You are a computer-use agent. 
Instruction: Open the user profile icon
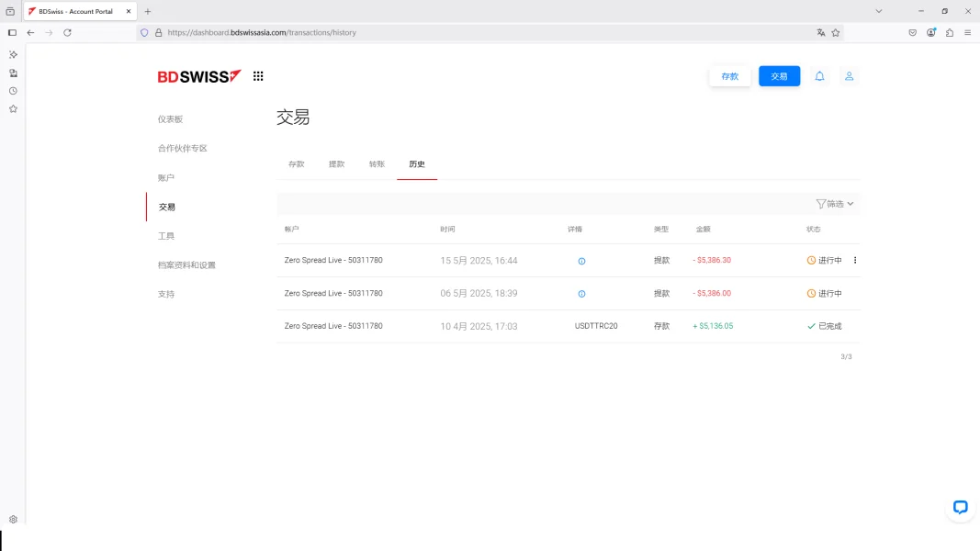pos(849,76)
